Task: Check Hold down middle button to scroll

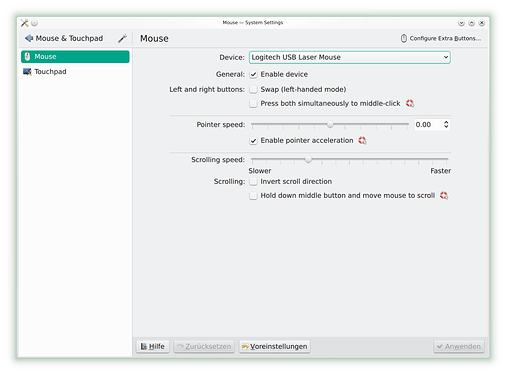Action: [x=253, y=196]
